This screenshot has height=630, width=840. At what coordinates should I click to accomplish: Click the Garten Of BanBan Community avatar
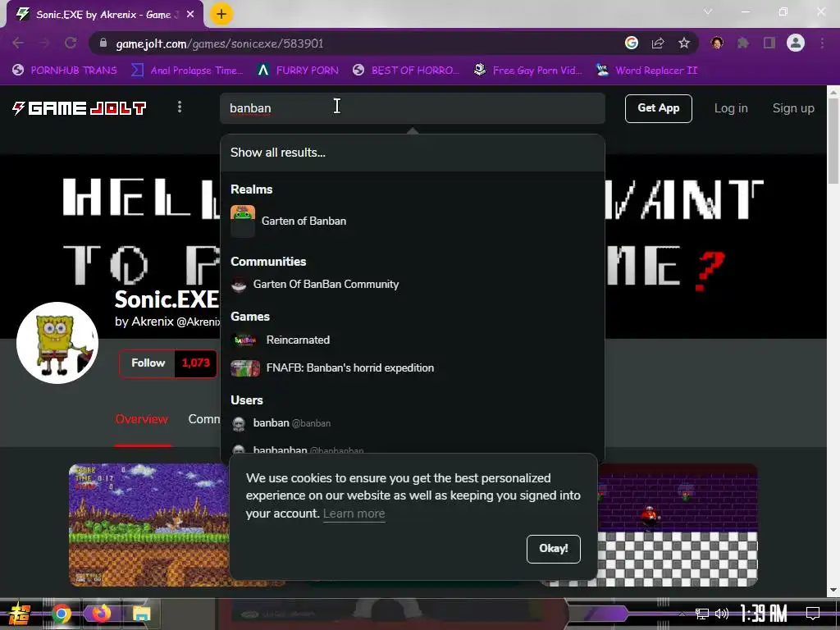(239, 285)
